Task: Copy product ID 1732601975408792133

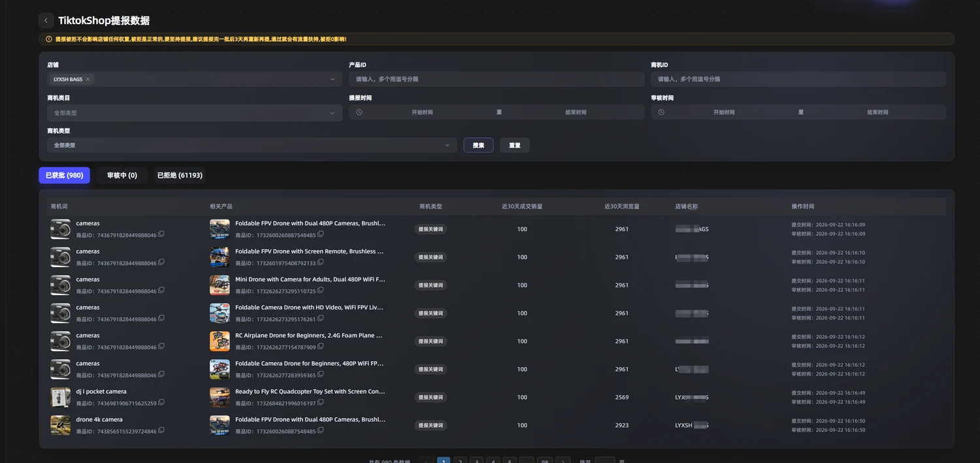Action: [320, 263]
